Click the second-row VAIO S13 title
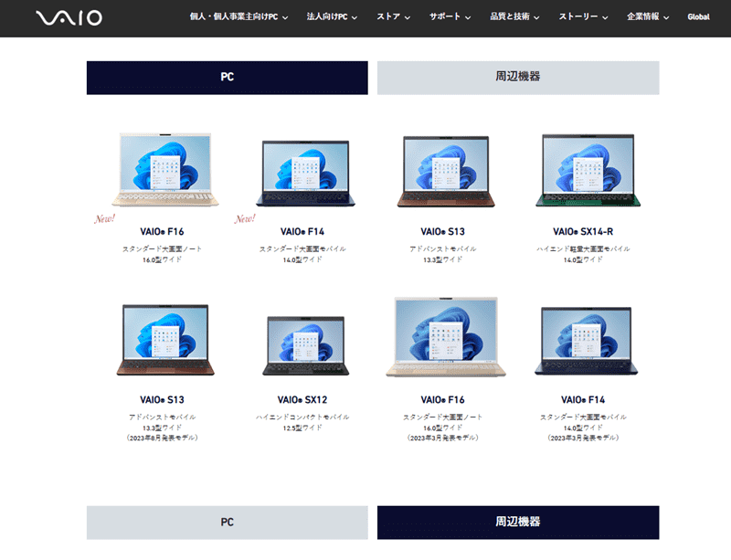Image resolution: width=731 pixels, height=560 pixels. pos(163,400)
